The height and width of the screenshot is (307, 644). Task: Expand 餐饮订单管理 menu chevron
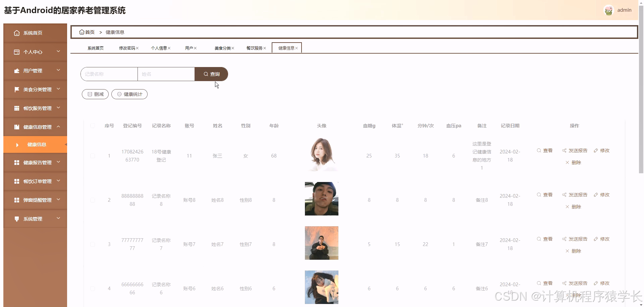tap(58, 181)
